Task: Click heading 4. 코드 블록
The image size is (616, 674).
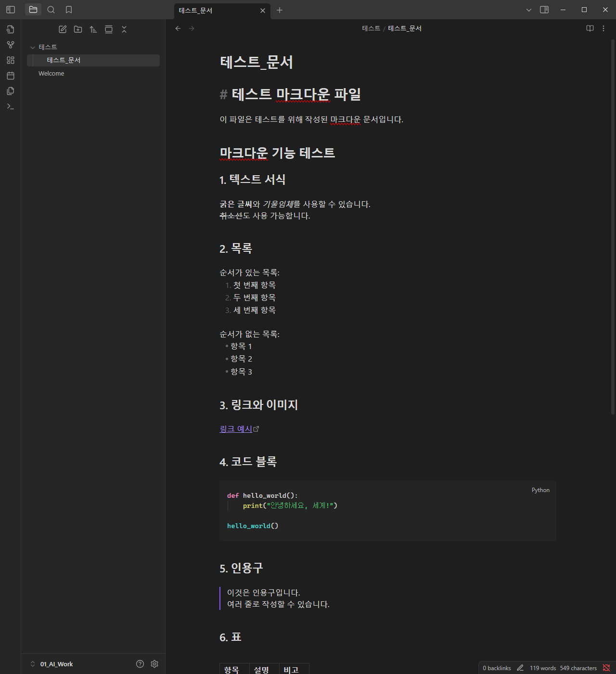Action: (x=248, y=462)
